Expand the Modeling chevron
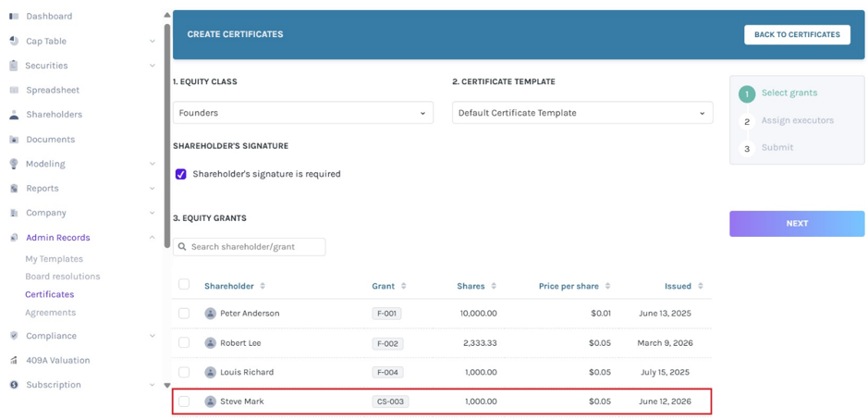The height and width of the screenshot is (420, 868). (x=153, y=164)
